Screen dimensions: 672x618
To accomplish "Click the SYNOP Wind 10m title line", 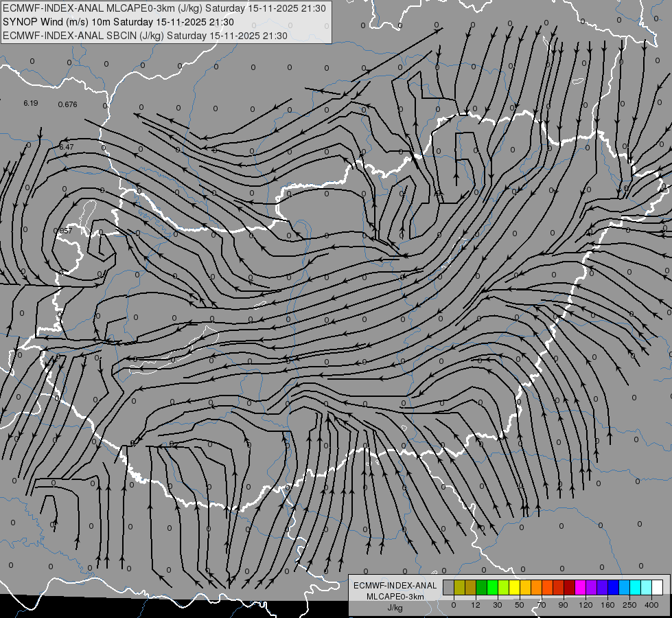I will coord(118,22).
